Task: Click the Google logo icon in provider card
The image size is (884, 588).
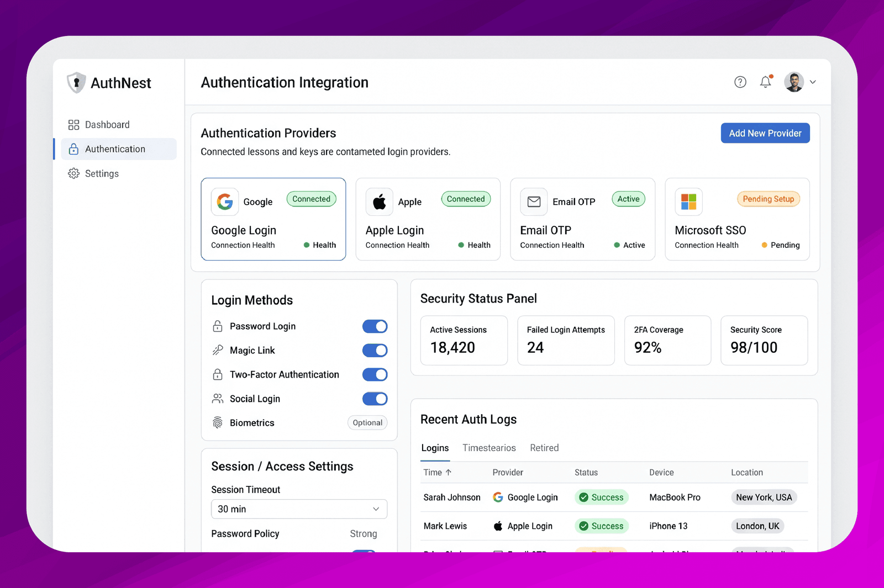Action: click(225, 202)
